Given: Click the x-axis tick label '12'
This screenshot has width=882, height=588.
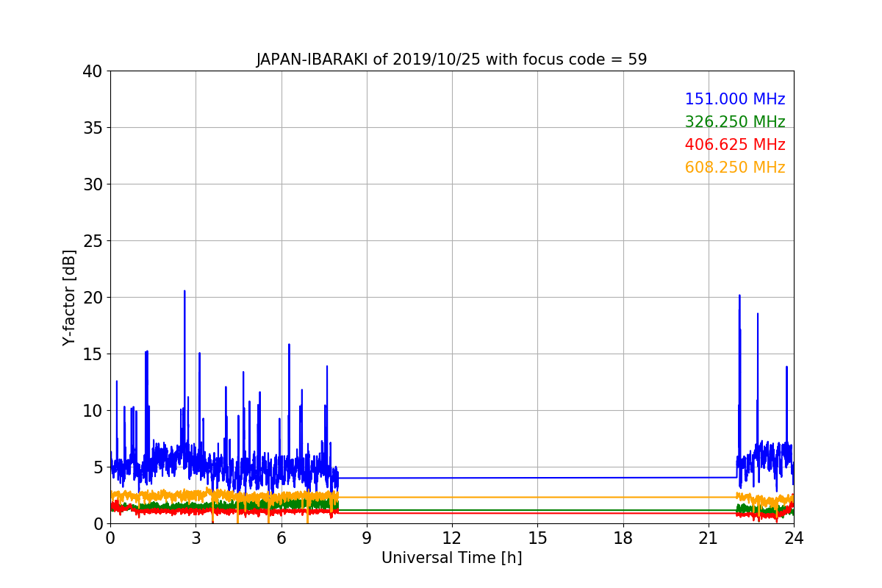Looking at the screenshot, I should click(x=452, y=538).
